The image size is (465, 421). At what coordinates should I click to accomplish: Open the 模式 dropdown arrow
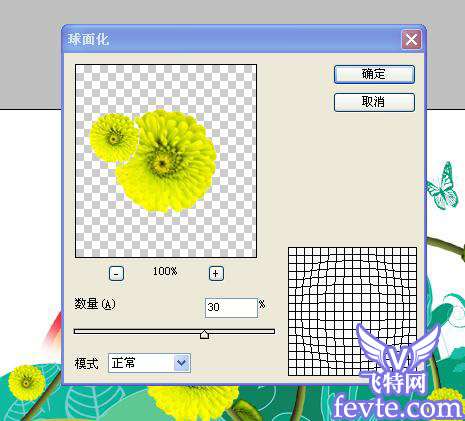182,363
